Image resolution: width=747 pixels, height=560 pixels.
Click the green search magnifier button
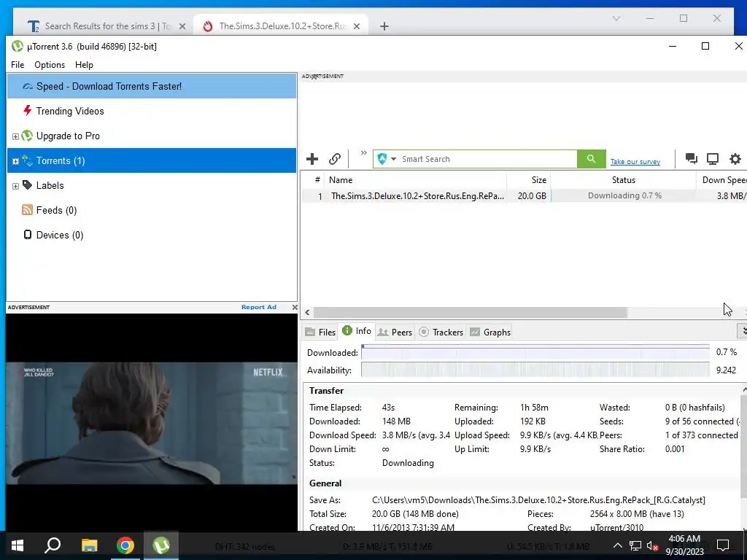click(x=591, y=158)
